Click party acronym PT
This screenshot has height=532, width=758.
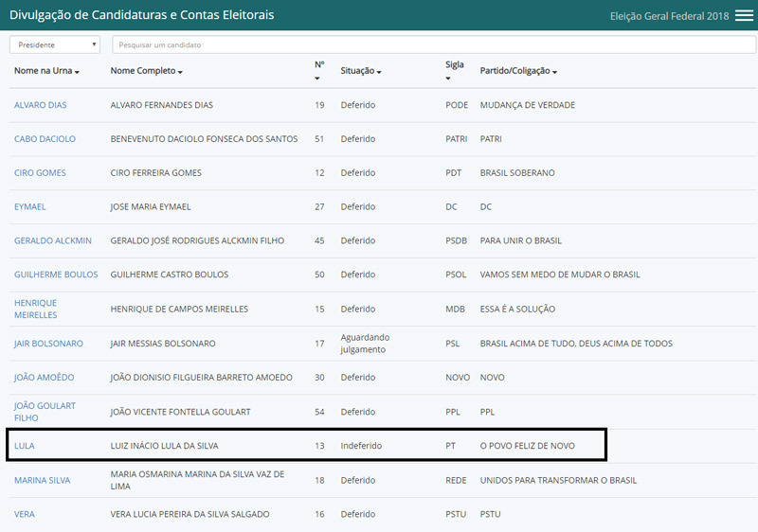point(450,446)
